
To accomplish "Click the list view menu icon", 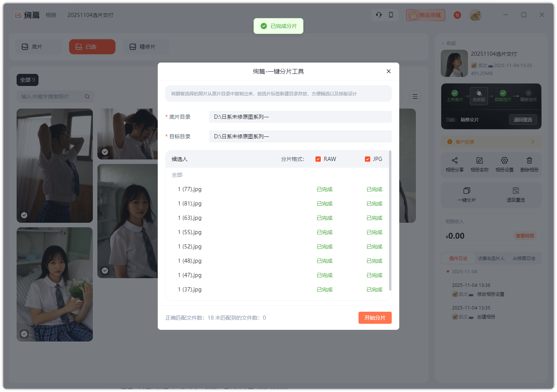I will (415, 96).
